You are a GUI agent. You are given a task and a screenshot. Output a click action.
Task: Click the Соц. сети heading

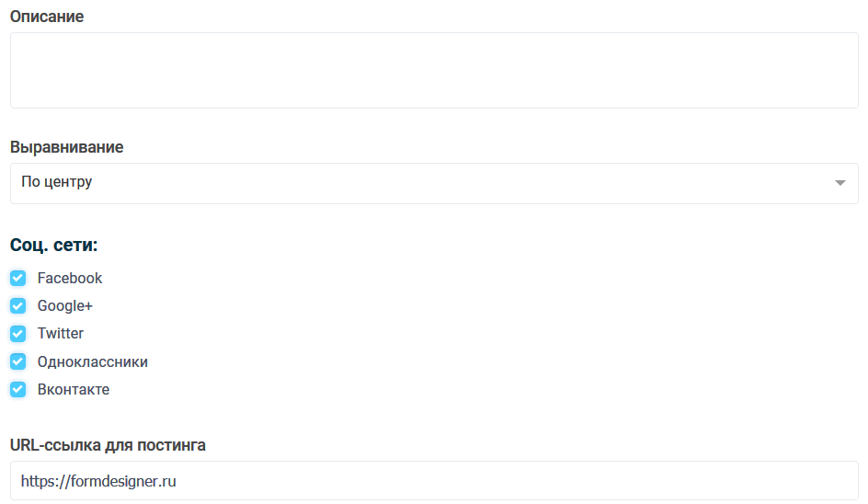tap(54, 246)
